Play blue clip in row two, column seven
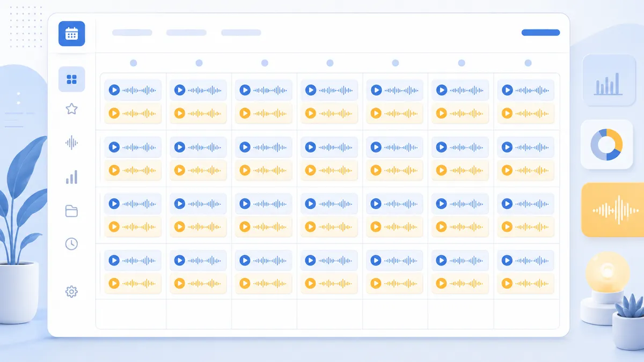The image size is (644, 362). pos(507,147)
